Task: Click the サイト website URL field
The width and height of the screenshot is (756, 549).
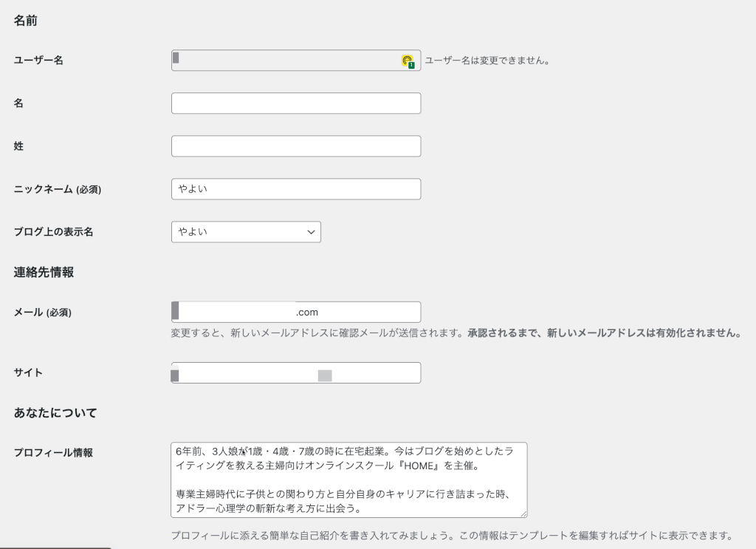Action: (295, 372)
